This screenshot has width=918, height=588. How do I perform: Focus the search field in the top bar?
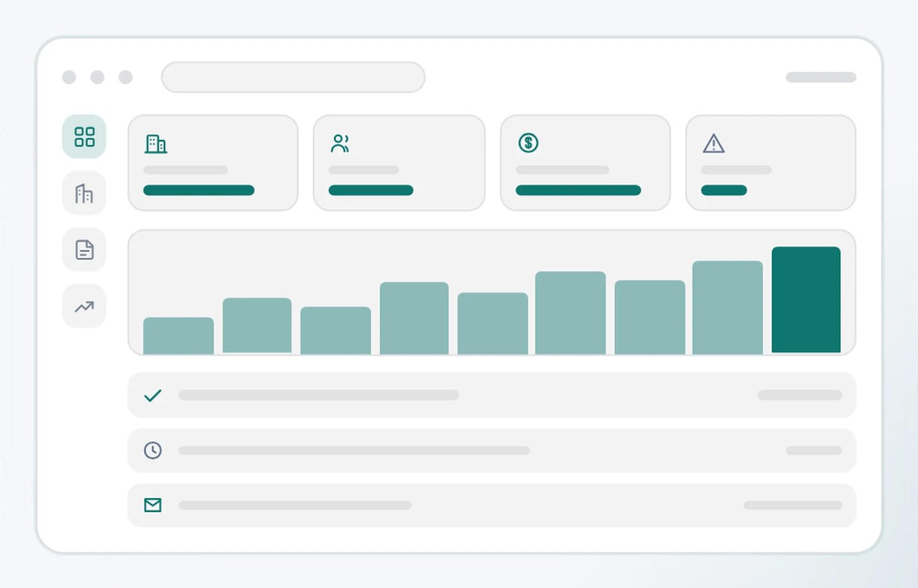click(293, 77)
